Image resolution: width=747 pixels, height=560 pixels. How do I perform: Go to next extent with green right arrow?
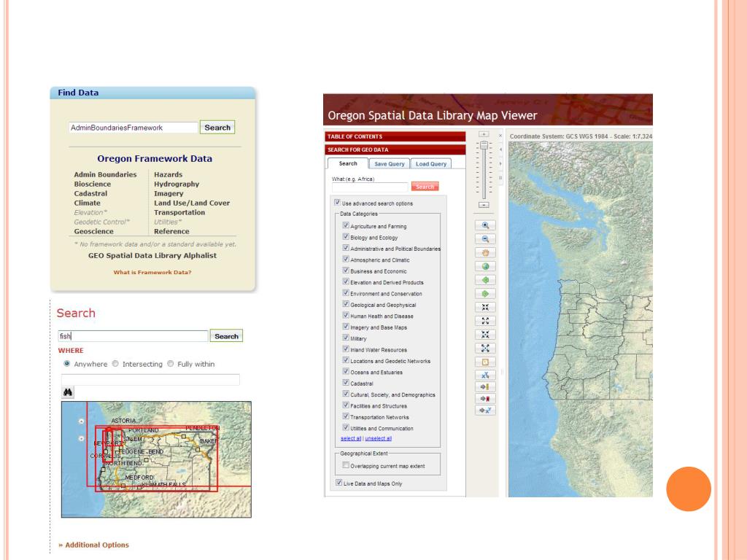[x=485, y=294]
